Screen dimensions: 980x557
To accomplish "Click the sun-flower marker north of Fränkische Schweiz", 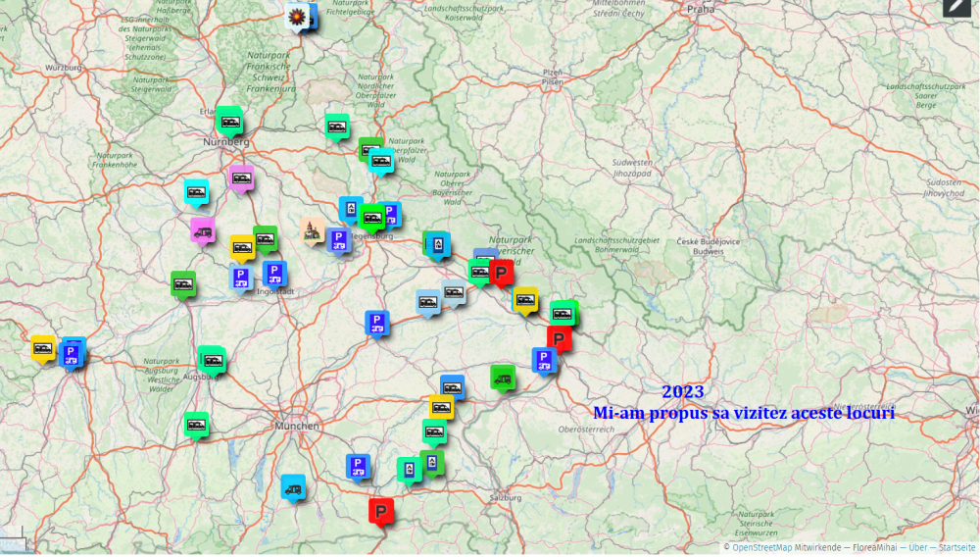I will 296,16.
